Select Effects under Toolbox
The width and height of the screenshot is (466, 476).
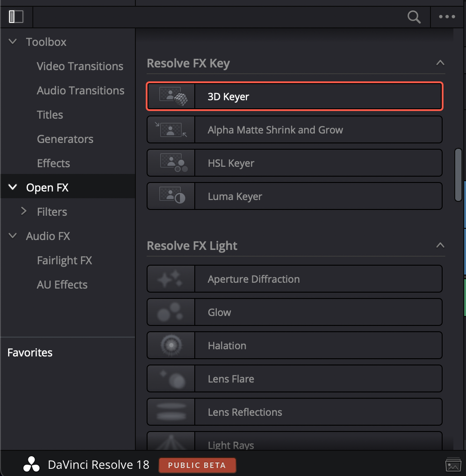pyautogui.click(x=54, y=163)
